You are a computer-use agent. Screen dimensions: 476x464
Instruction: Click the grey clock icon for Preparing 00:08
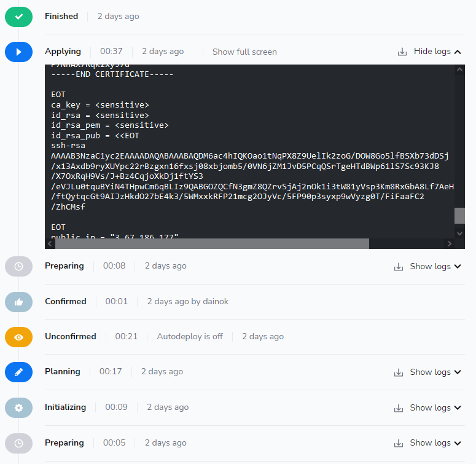pyautogui.click(x=18, y=266)
